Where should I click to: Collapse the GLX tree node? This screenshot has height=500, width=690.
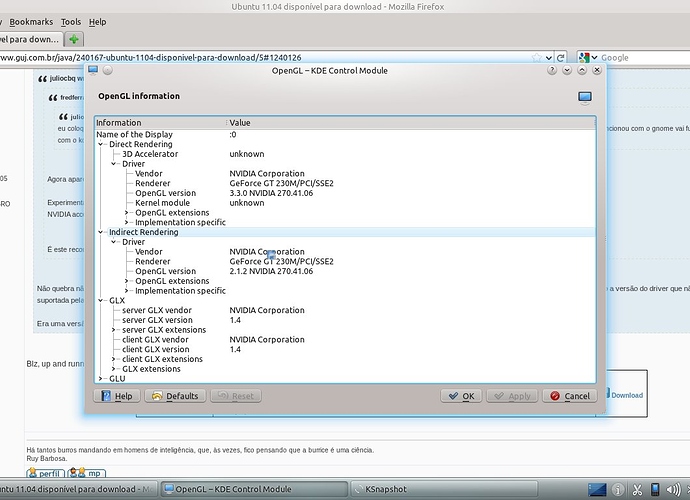(x=101, y=300)
